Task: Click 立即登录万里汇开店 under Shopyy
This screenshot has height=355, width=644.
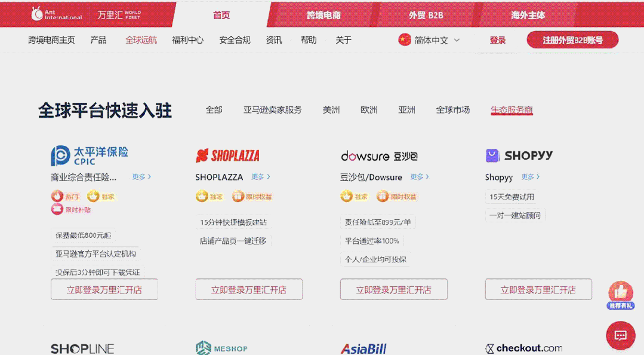Action: tap(538, 289)
